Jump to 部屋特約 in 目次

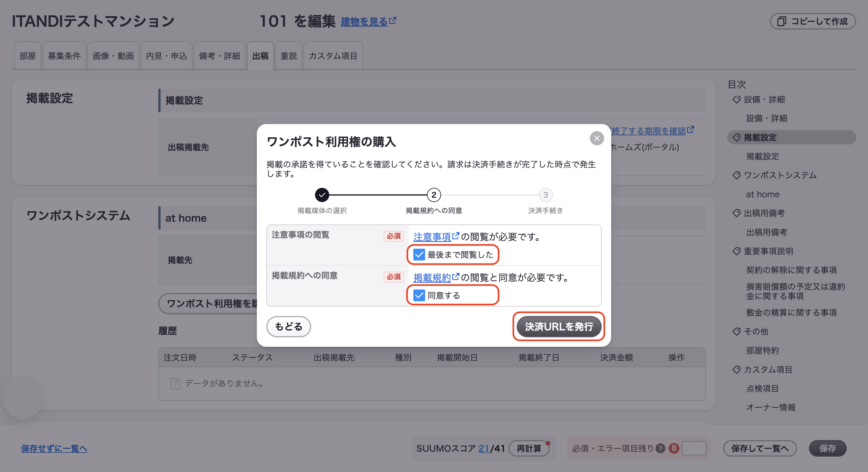pos(762,350)
